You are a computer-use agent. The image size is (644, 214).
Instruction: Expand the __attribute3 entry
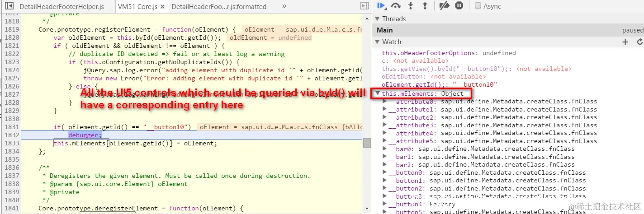click(x=384, y=125)
